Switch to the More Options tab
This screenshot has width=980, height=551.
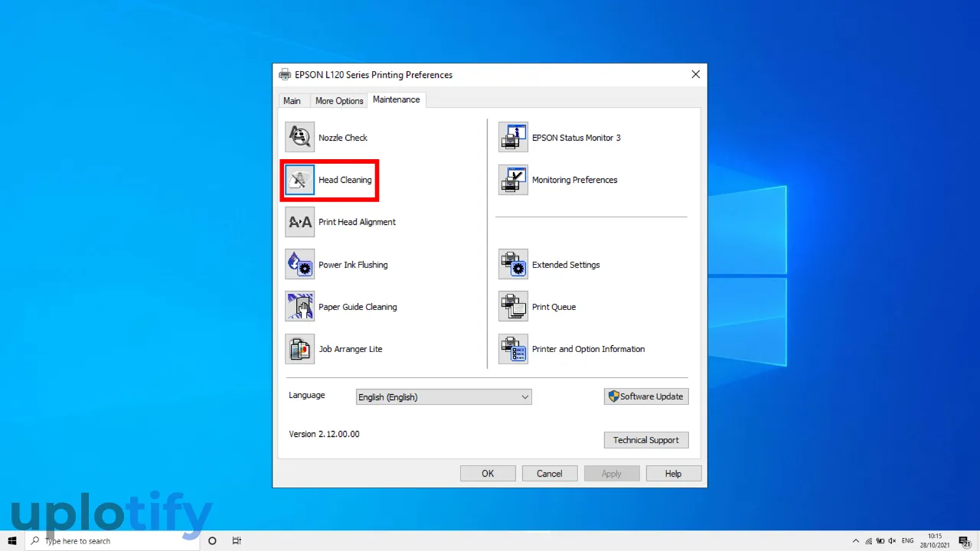click(339, 100)
